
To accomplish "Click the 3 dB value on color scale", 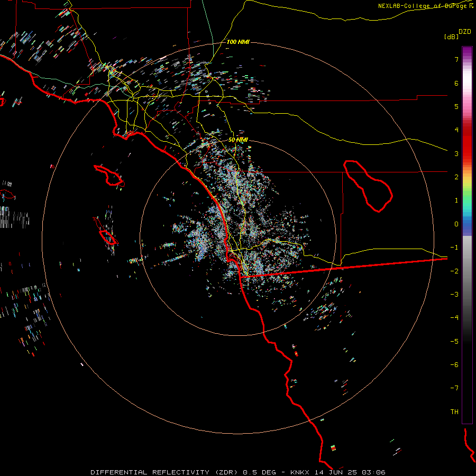I will (x=456, y=153).
